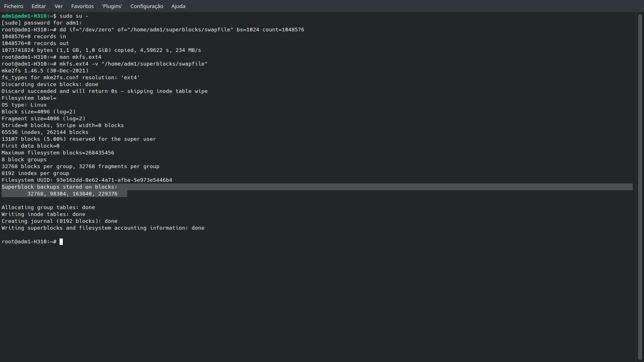Viewport: 644px width, 362px height.
Task: Click the 'mkfs.ext4 -v' command line
Action: (x=133, y=64)
